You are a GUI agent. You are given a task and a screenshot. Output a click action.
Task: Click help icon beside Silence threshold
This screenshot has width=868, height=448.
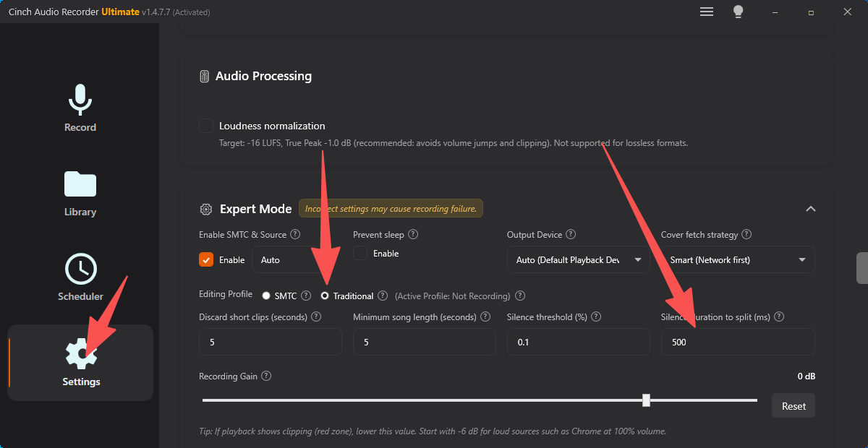(597, 317)
